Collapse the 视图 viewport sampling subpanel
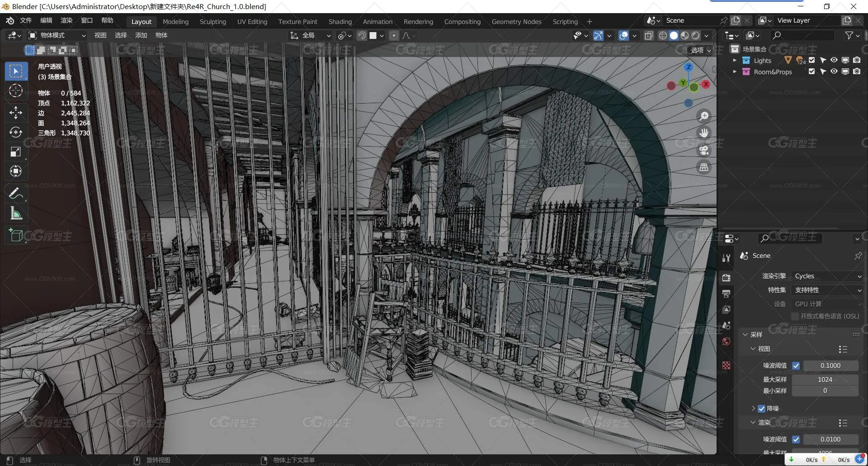868x466 pixels. 753,349
